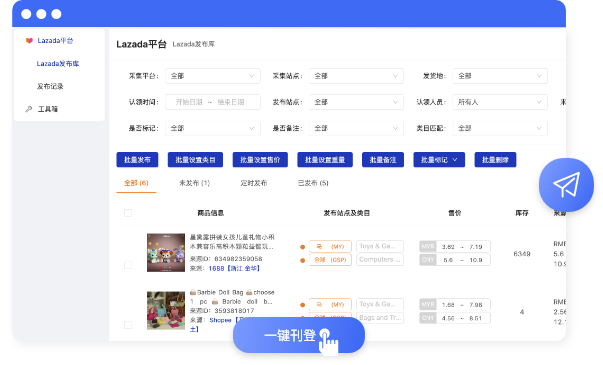The image size is (603, 365).
Task: Click the 售价 column header
Action: (x=455, y=213)
